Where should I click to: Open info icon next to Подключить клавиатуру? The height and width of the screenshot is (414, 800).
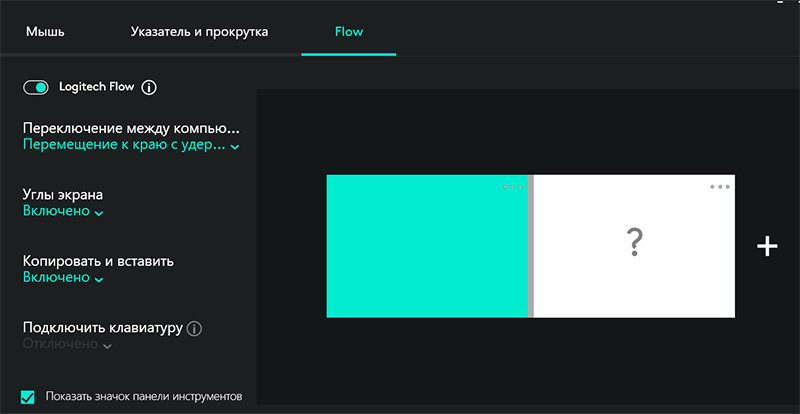pos(195,328)
